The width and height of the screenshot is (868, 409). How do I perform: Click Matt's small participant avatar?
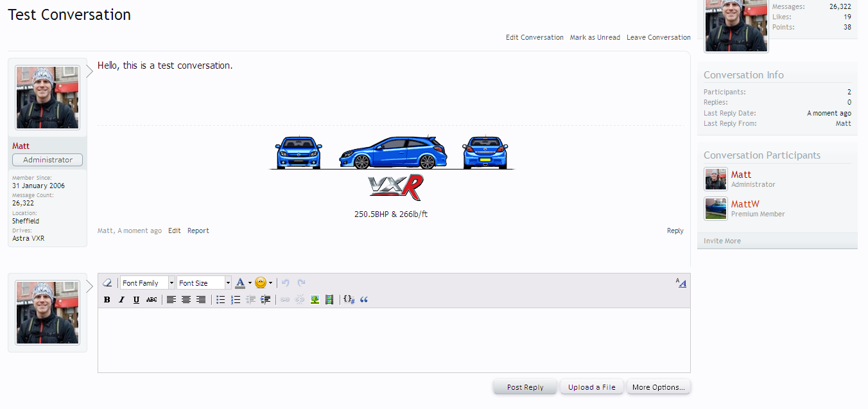click(x=716, y=179)
